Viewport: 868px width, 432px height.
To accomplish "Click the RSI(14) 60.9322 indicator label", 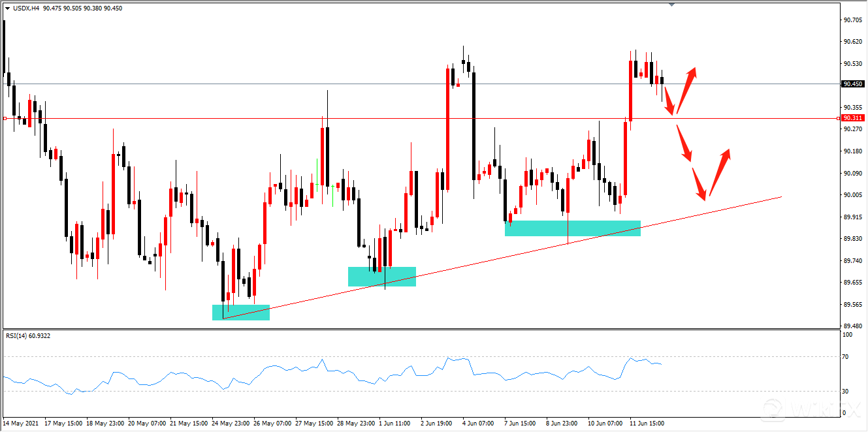I will click(x=28, y=335).
